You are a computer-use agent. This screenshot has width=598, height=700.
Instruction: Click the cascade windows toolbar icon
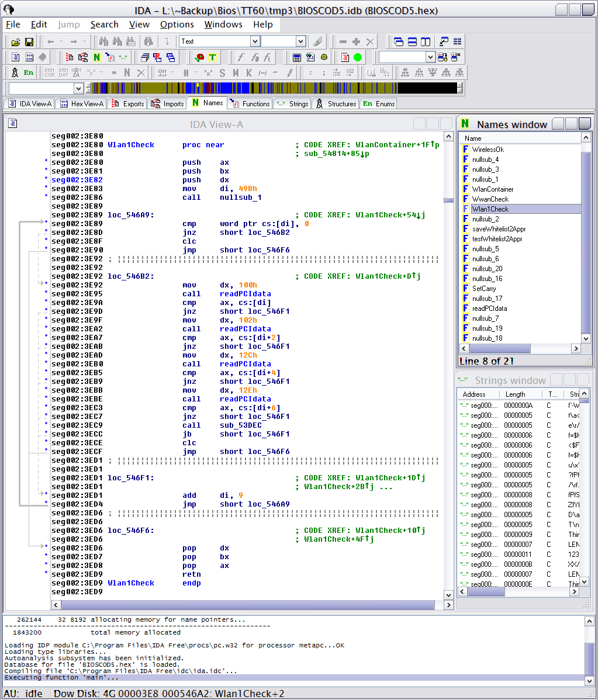398,42
